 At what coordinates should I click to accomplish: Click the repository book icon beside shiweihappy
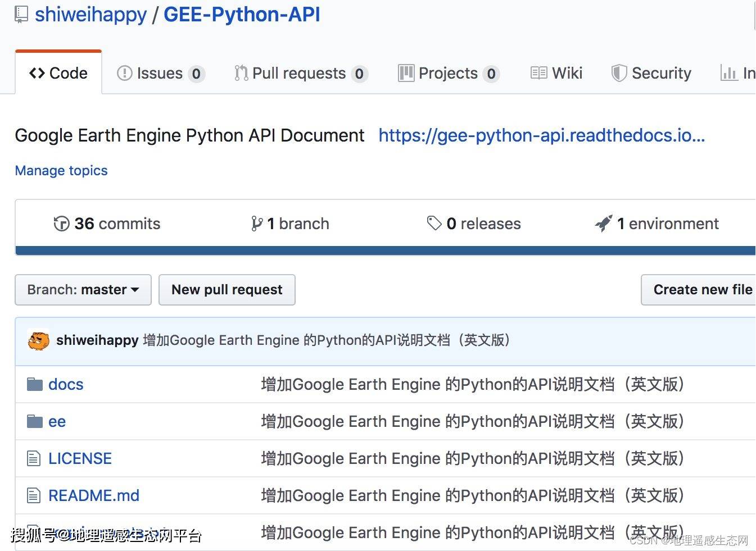(x=21, y=14)
